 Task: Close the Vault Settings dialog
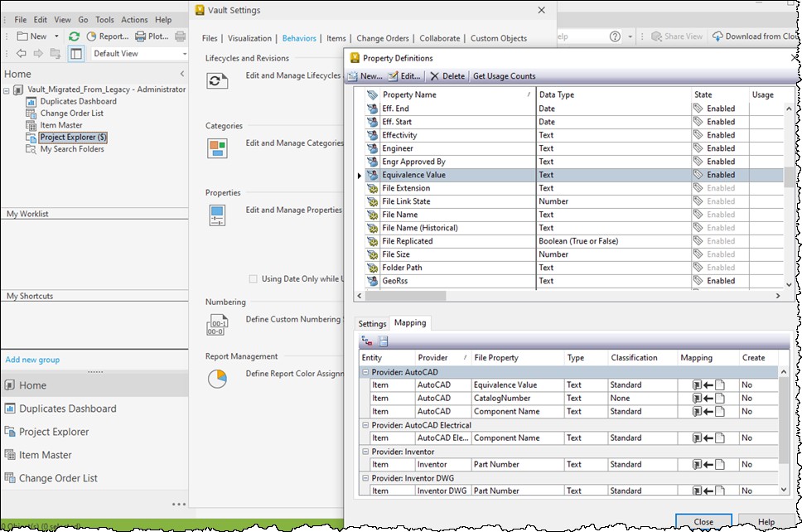point(542,10)
